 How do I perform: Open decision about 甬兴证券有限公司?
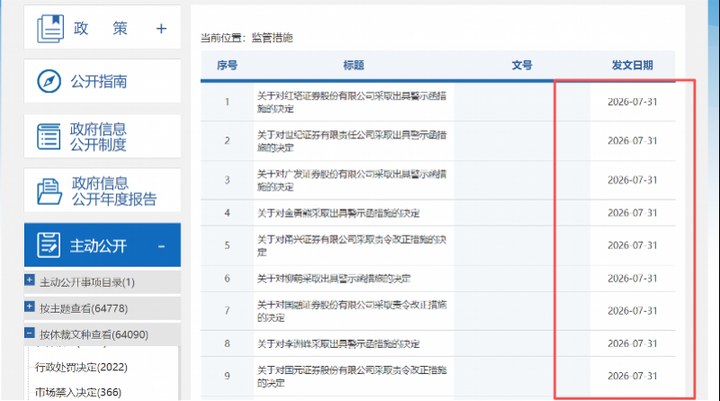351,246
